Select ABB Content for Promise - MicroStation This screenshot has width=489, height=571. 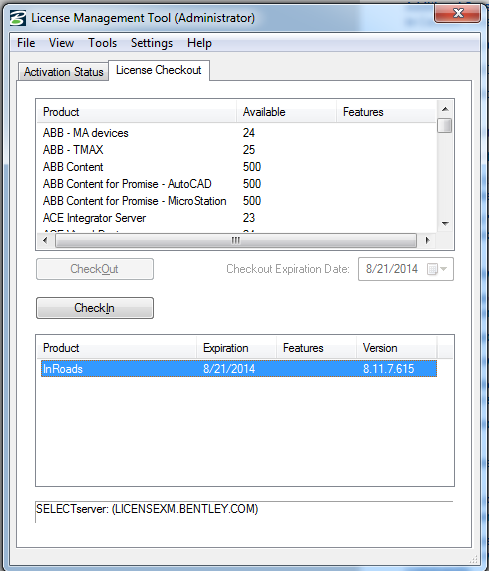[237, 201]
